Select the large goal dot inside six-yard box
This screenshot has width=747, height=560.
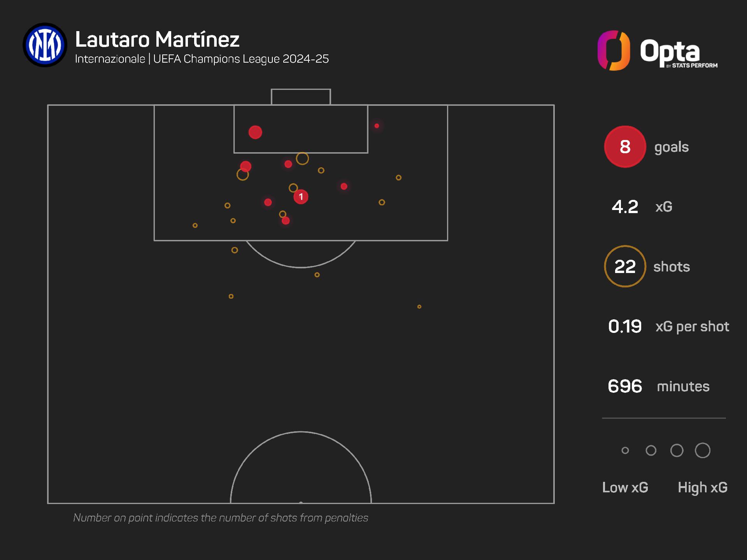click(255, 132)
